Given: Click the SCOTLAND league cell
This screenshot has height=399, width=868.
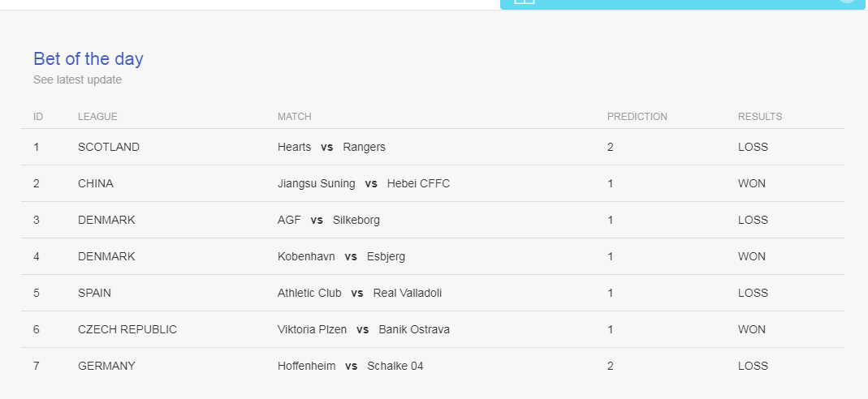Looking at the screenshot, I should pos(109,147).
